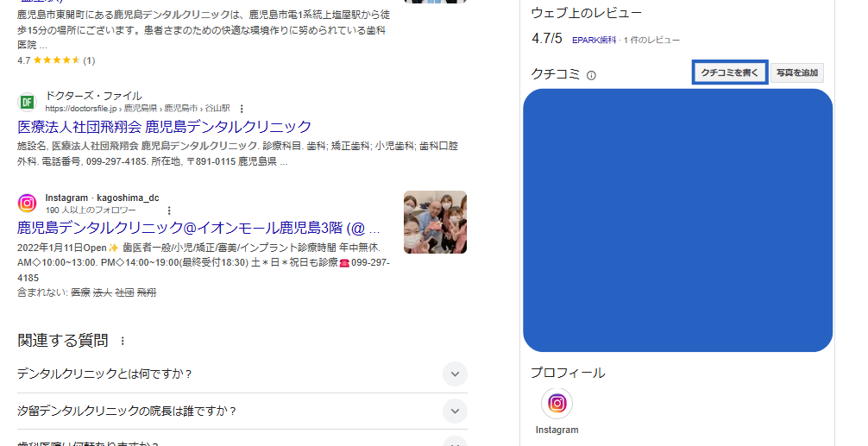Expand the partially visible third question chevron
868x446 pixels.
pos(455,443)
